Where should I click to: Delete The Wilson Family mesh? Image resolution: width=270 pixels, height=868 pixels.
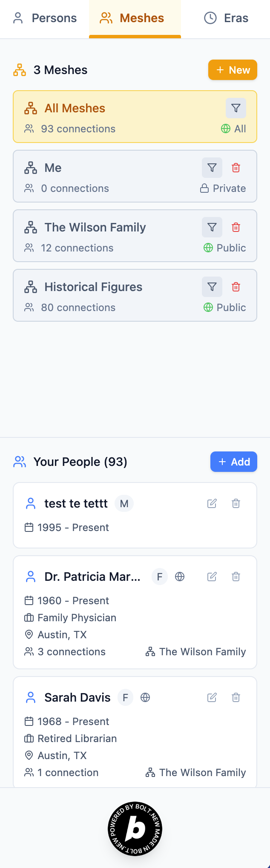coord(236,228)
